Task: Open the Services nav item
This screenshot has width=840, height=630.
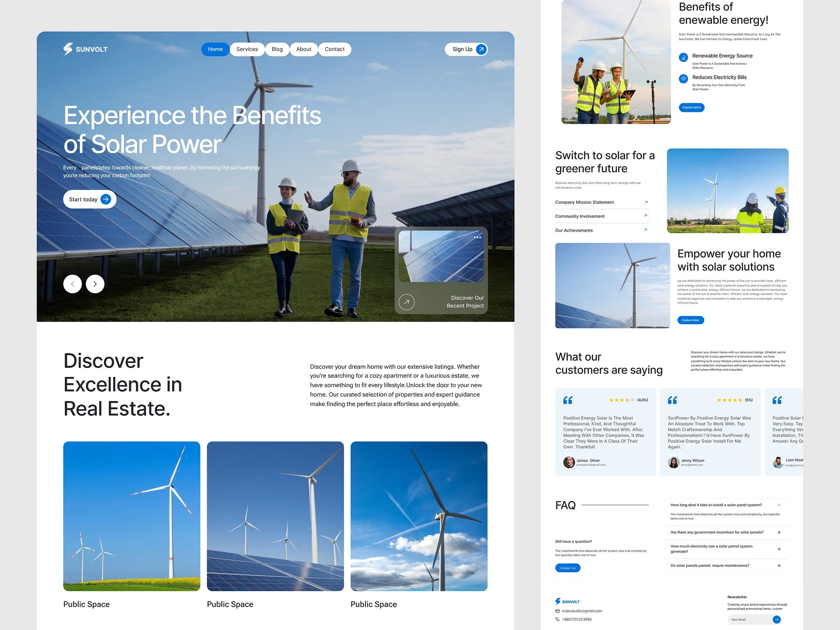Action: pyautogui.click(x=247, y=49)
